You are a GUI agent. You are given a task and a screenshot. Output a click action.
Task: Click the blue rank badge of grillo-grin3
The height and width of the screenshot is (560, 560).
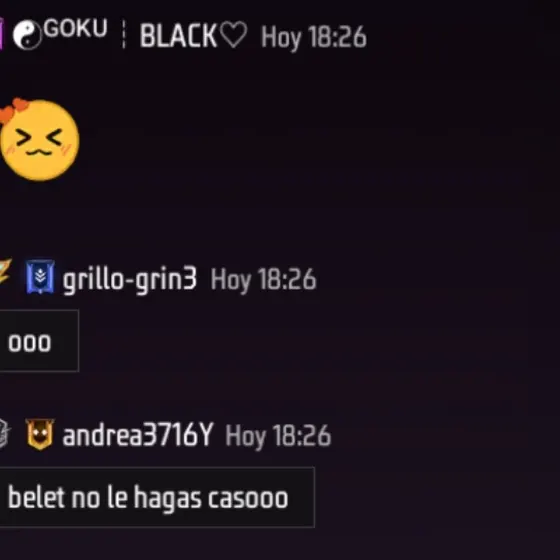(x=40, y=277)
